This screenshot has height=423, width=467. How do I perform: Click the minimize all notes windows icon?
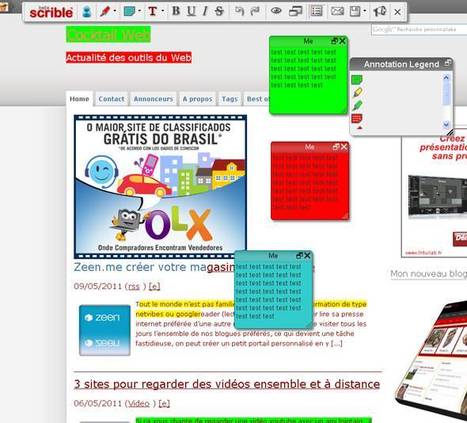pyautogui.click(x=295, y=11)
